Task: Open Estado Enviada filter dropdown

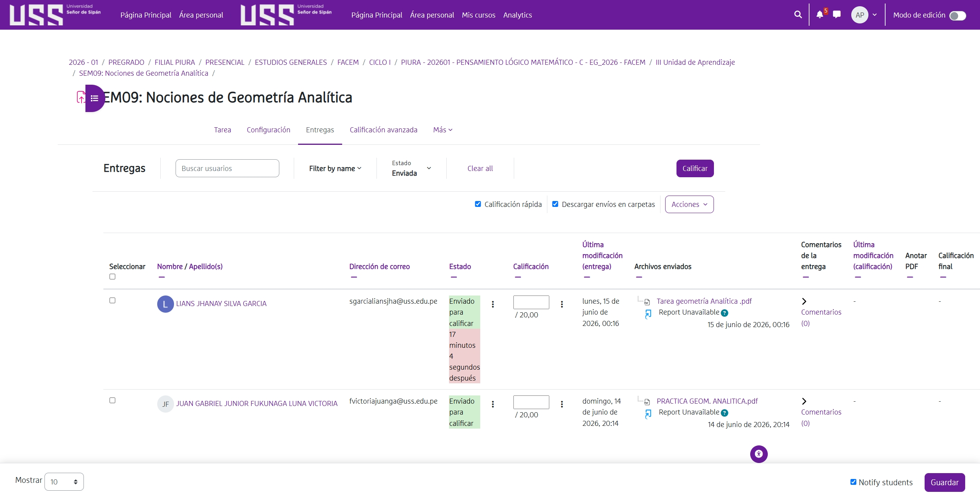Action: tap(412, 168)
